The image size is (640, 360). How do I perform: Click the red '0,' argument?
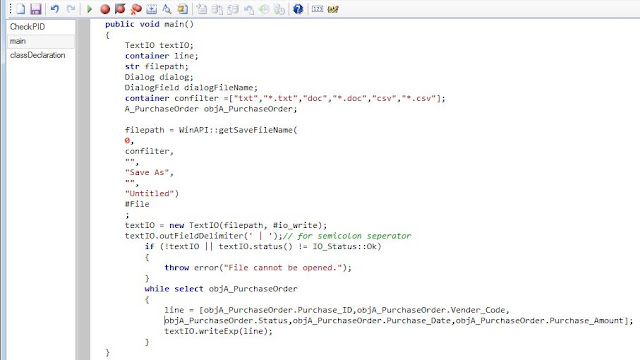coord(129,141)
